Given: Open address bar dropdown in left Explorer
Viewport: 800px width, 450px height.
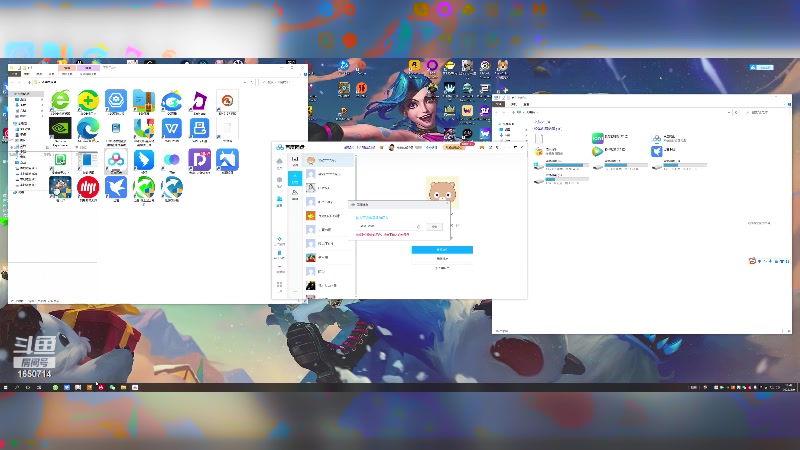Looking at the screenshot, I should 245,82.
